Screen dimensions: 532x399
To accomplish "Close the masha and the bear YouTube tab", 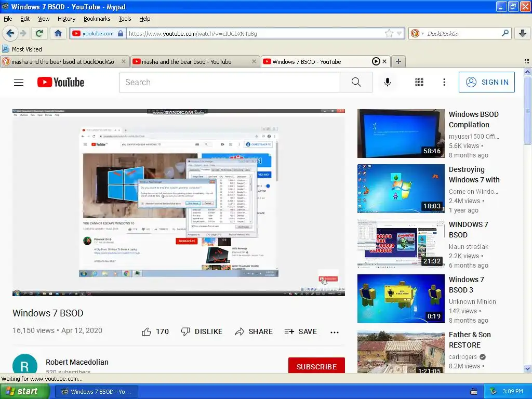I will (254, 61).
